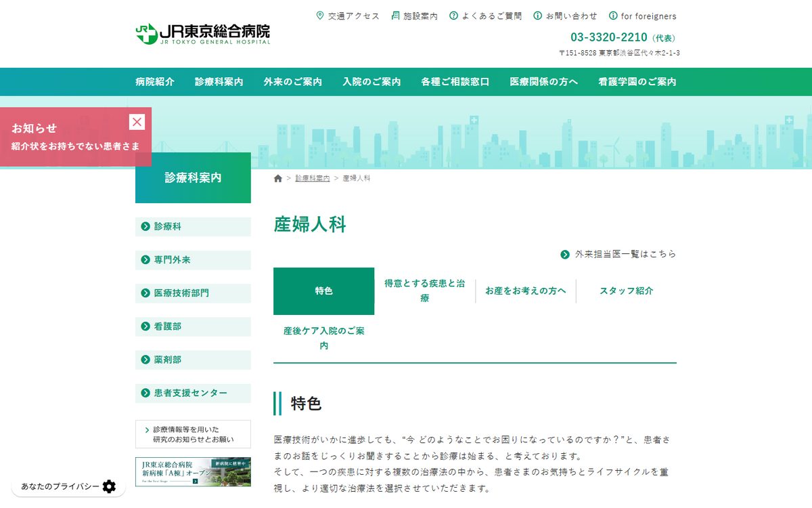Close the お知らせ notice with X

pos(137,122)
